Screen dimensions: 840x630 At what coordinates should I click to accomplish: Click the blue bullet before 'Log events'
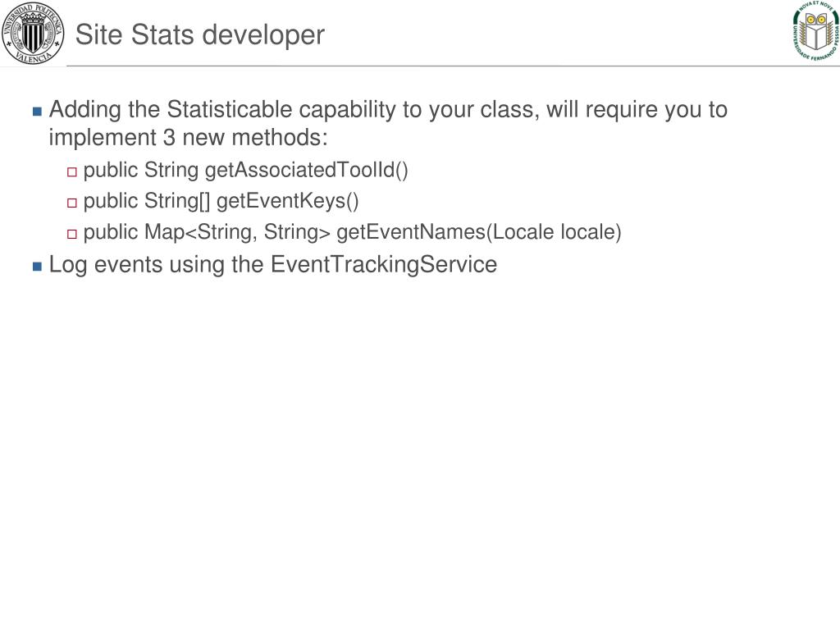click(37, 267)
